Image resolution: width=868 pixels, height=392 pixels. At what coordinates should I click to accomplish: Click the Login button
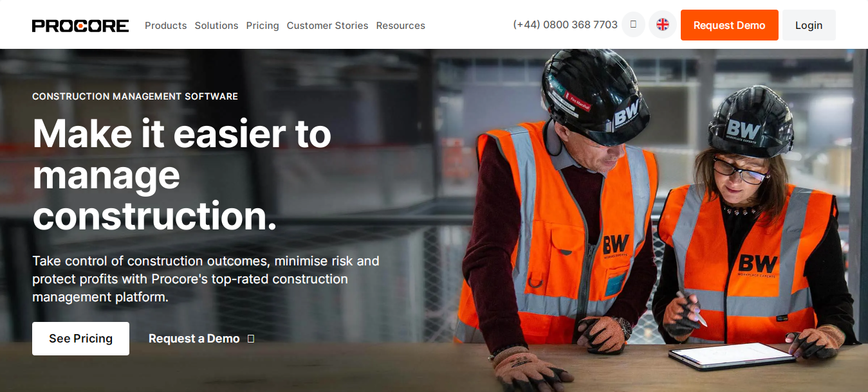click(809, 25)
